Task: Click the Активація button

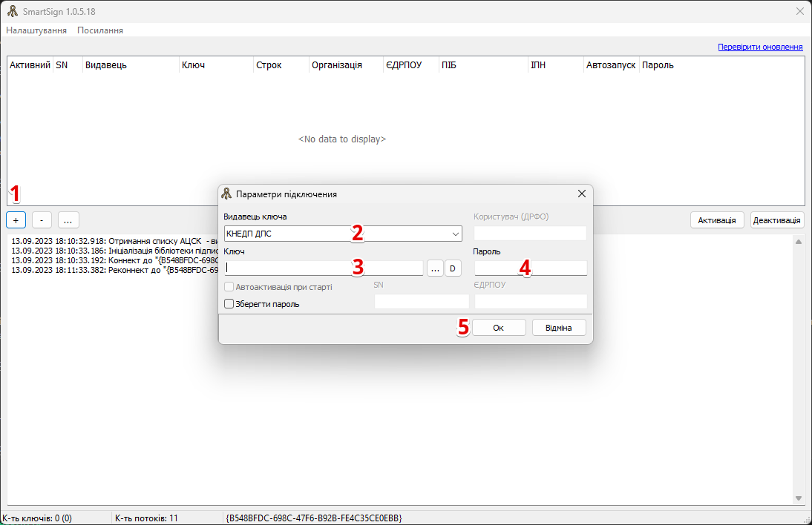Action: pos(717,220)
